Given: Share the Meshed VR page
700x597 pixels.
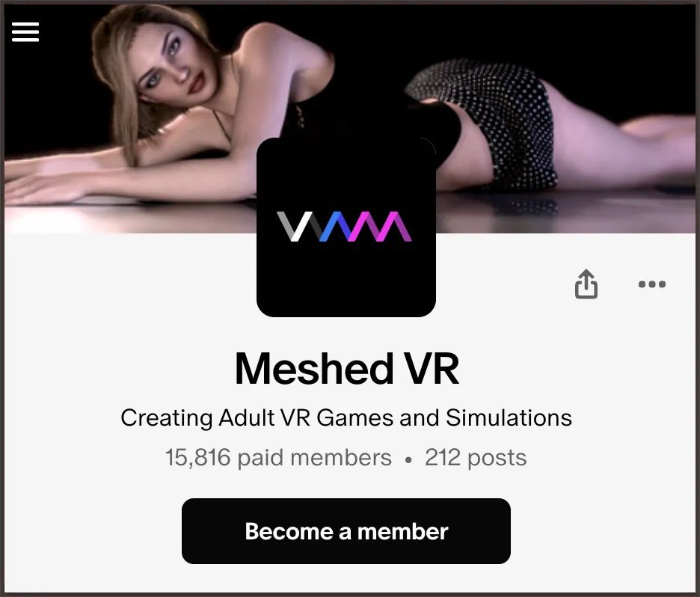Looking at the screenshot, I should click(x=586, y=284).
